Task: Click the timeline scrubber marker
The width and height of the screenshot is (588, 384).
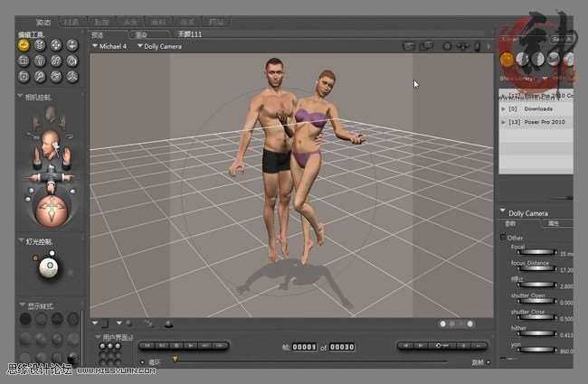Action: coord(175,359)
